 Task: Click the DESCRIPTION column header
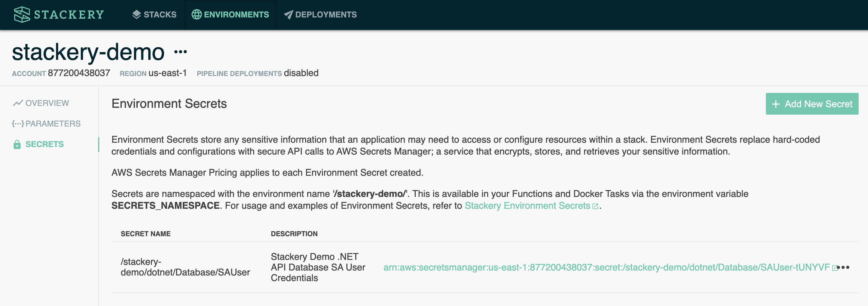(294, 234)
